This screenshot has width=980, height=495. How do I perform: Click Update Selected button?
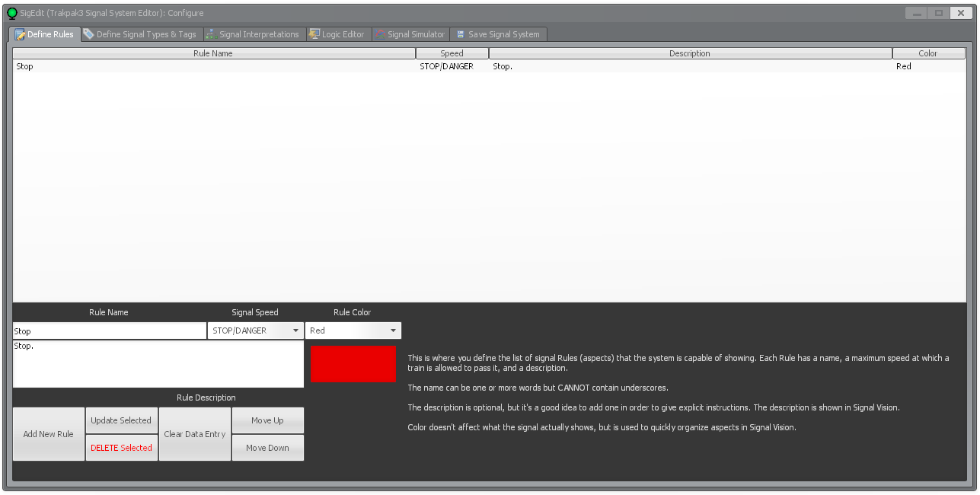tap(121, 420)
